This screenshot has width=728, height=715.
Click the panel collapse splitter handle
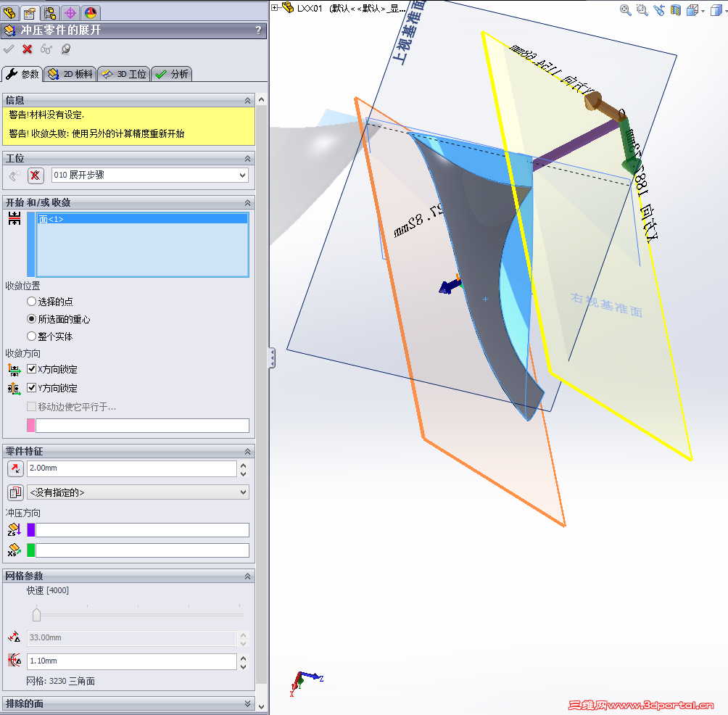tap(272, 358)
